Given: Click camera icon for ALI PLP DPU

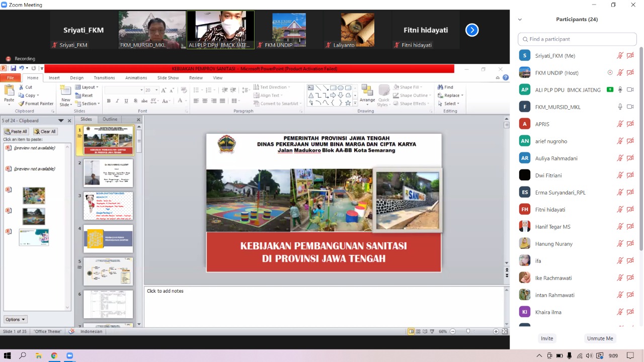Looking at the screenshot, I should tap(630, 89).
